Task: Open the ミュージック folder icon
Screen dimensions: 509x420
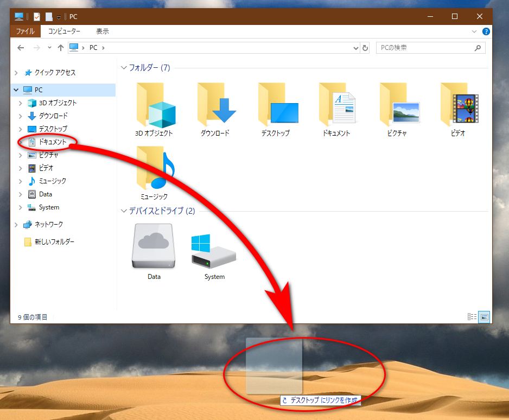Action: click(154, 169)
